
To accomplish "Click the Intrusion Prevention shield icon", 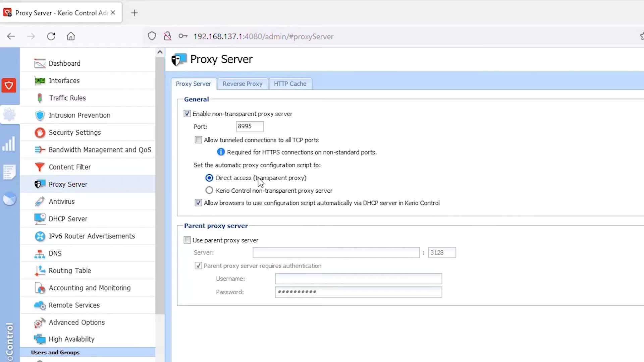I will point(40,115).
